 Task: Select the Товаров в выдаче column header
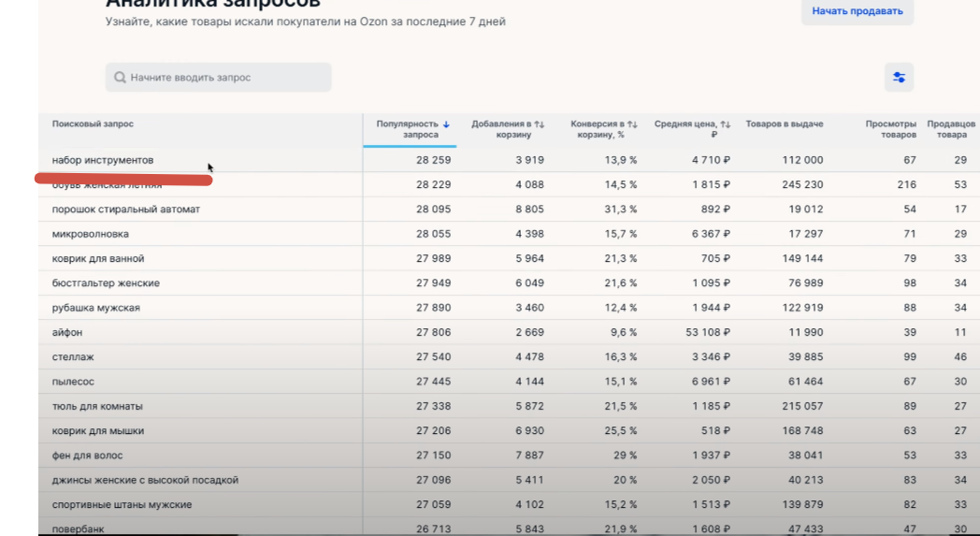pyautogui.click(x=785, y=123)
